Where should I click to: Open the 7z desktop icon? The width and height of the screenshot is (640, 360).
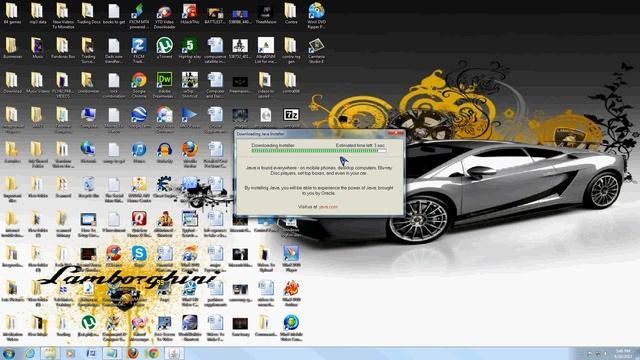click(x=291, y=115)
